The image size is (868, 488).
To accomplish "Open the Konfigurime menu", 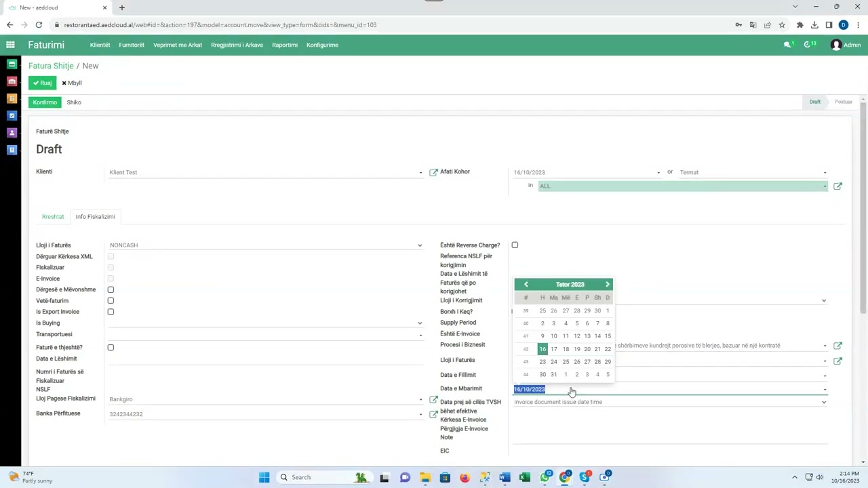I will (x=322, y=45).
